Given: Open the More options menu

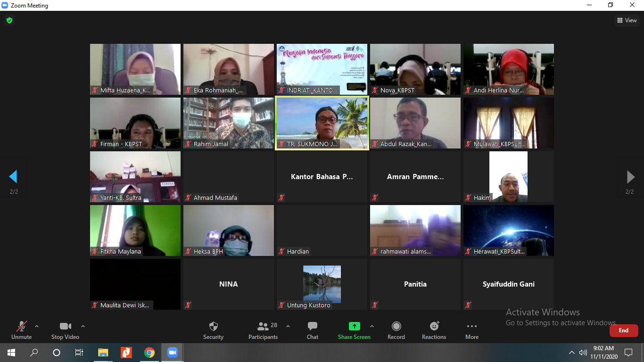Looking at the screenshot, I should [471, 330].
